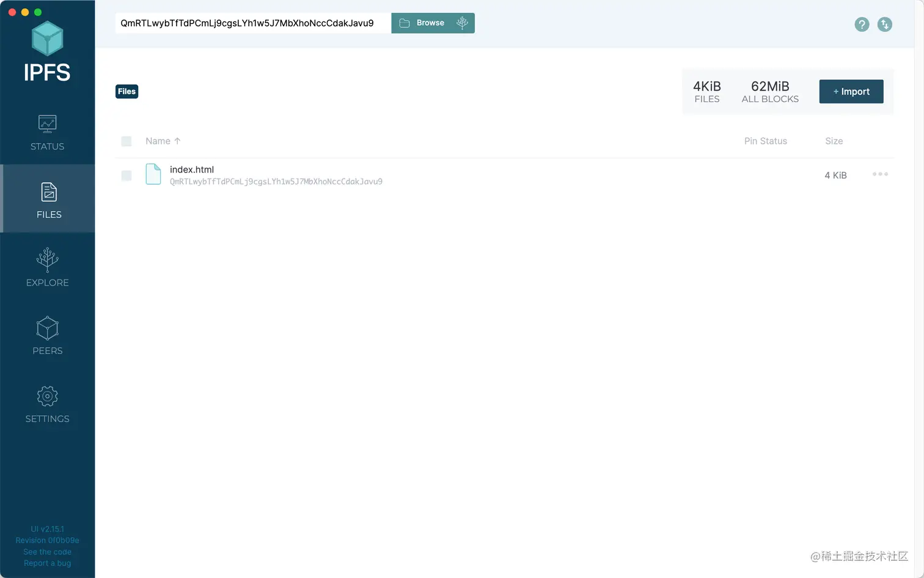Click the CID path input field
Screen dimensions: 924x578
[253, 23]
